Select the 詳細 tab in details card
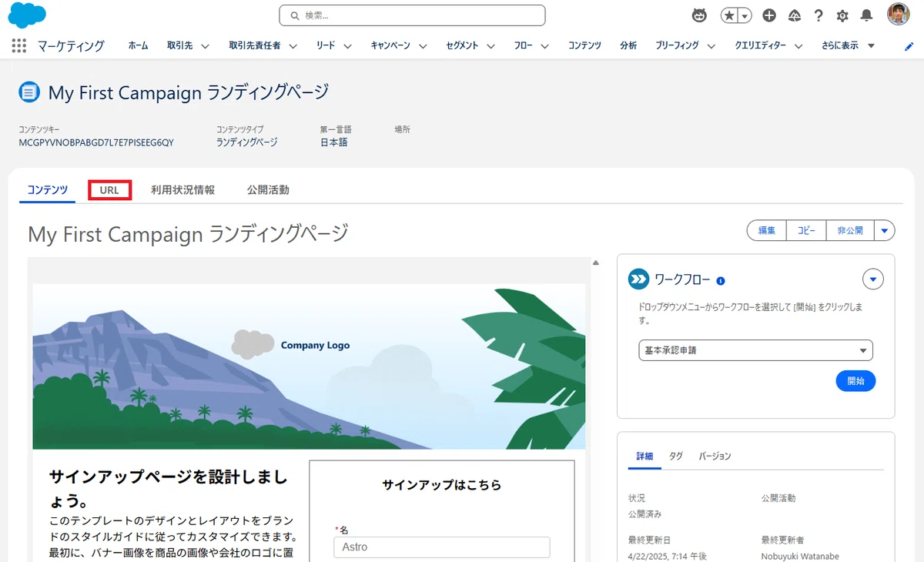The height and width of the screenshot is (562, 924). tap(644, 457)
